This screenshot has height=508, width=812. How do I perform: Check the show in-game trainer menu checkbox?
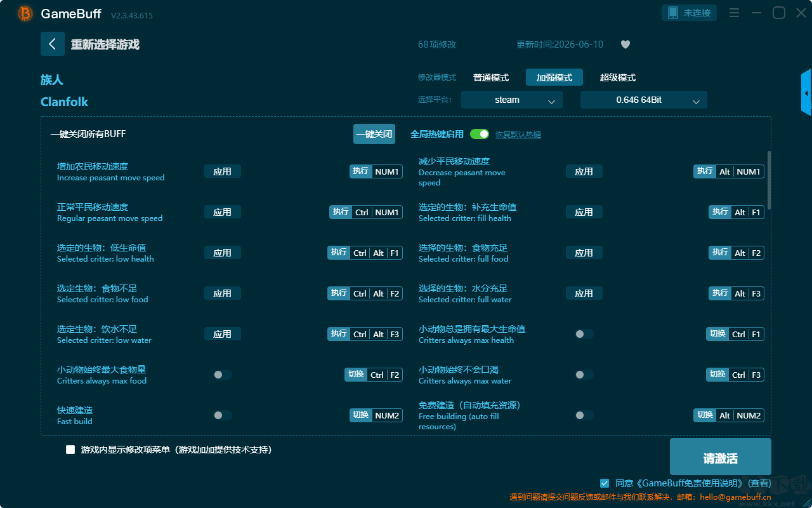70,450
